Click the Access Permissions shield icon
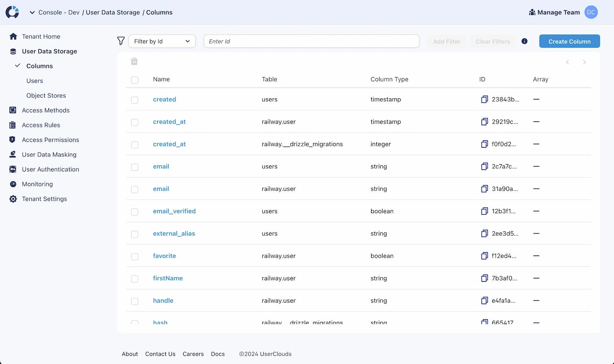Image resolution: width=614 pixels, height=364 pixels. coord(13,140)
